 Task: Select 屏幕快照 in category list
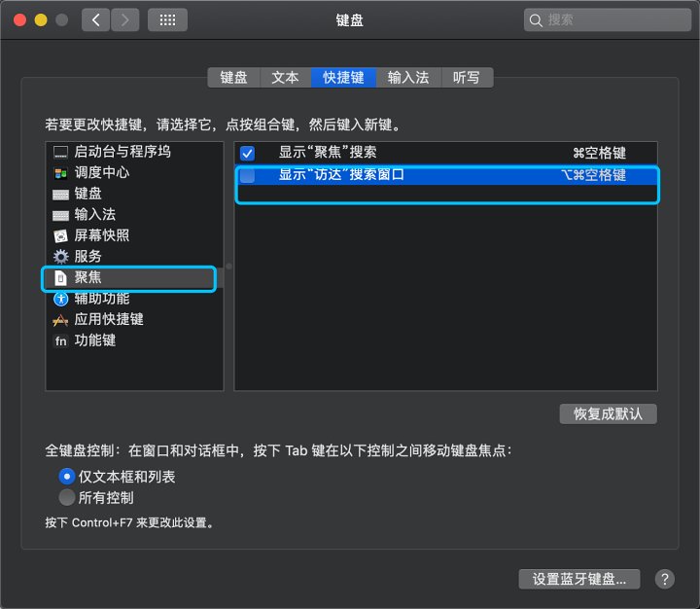click(134, 236)
